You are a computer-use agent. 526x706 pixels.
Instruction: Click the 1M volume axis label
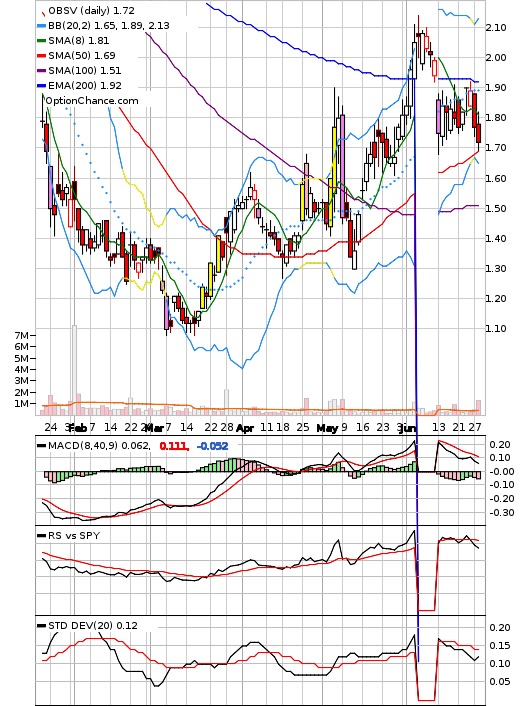(21, 403)
